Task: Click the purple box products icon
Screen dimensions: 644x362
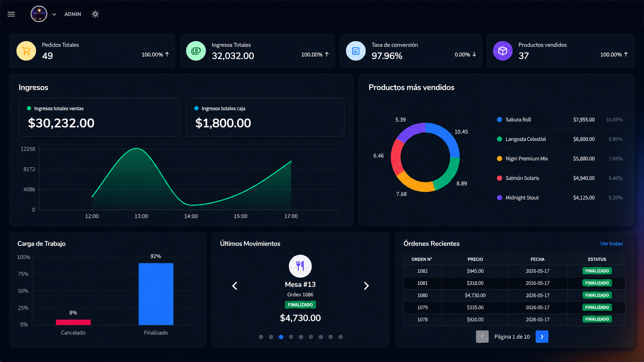Action: 503,51
